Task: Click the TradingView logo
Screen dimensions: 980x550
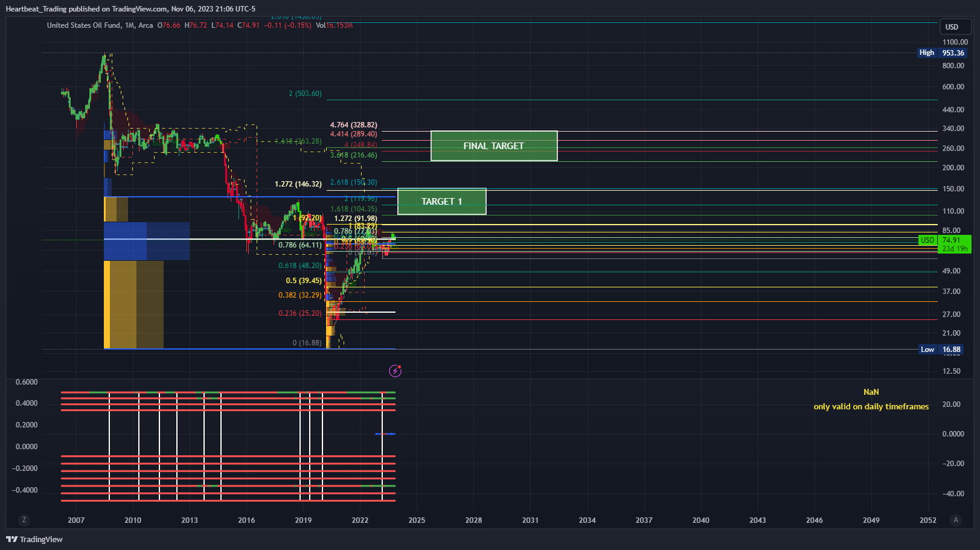Action: click(x=34, y=539)
